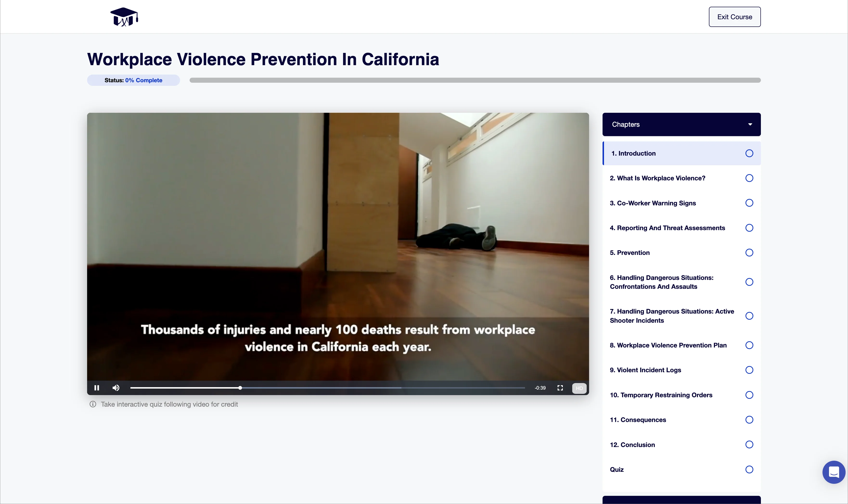
Task: Enter fullscreen mode on the video
Action: pyautogui.click(x=560, y=388)
